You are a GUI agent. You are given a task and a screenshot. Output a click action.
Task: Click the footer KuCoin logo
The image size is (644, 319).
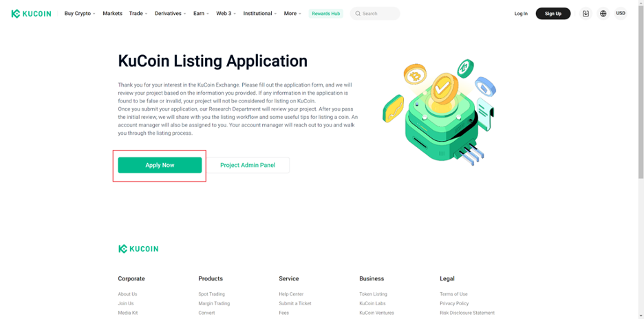pyautogui.click(x=138, y=249)
